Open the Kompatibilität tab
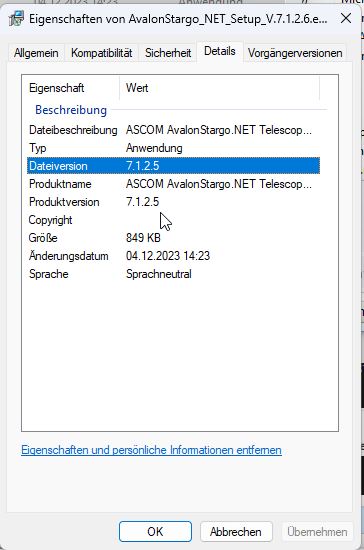This screenshot has width=364, height=550. click(101, 53)
